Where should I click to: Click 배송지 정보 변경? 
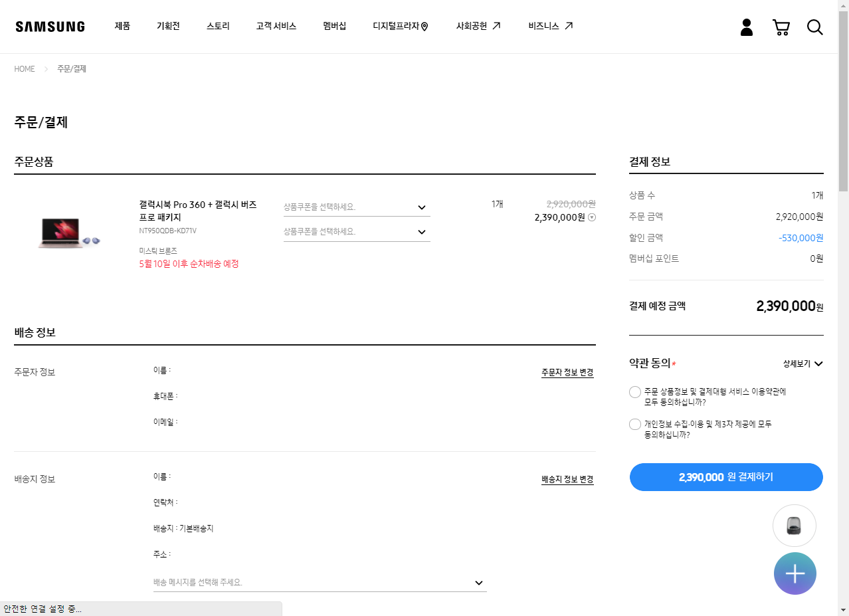[x=567, y=479]
